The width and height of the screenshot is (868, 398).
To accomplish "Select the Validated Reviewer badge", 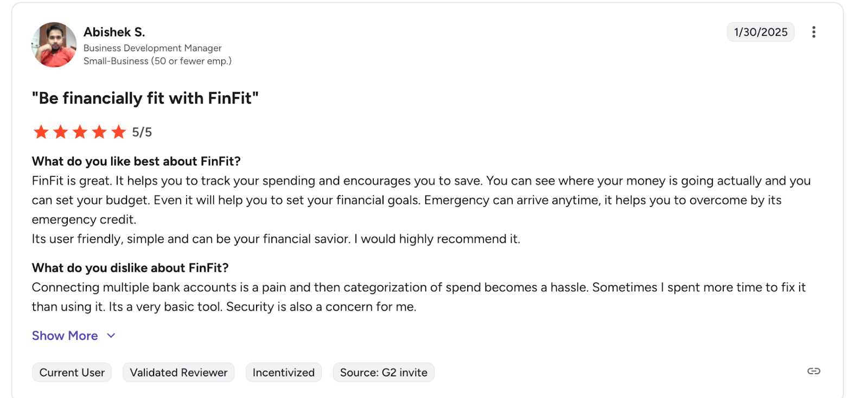I will coord(178,373).
